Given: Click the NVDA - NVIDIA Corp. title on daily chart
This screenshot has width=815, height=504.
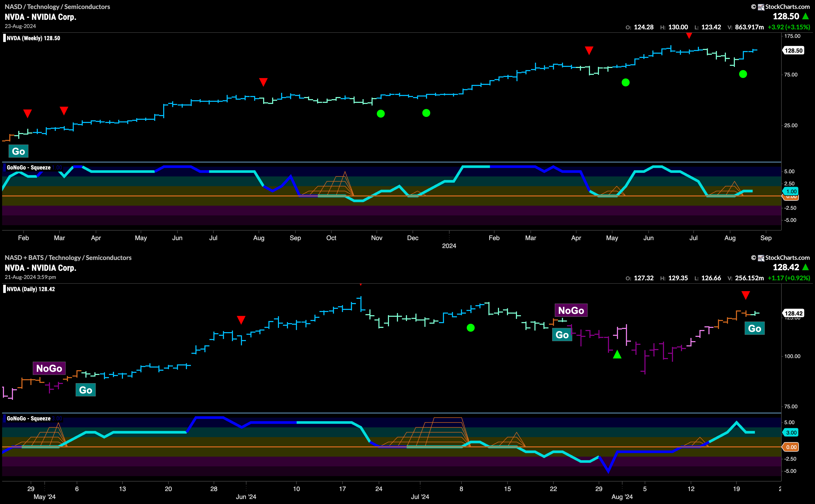Looking at the screenshot, I should tap(40, 268).
